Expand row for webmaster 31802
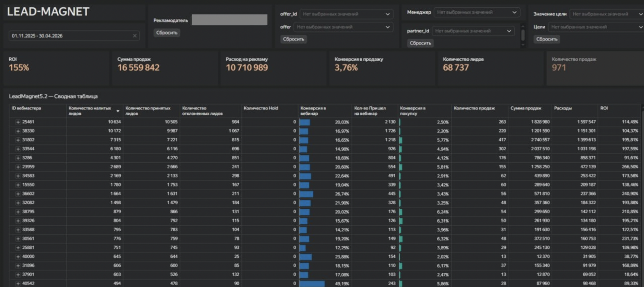 pos(18,140)
